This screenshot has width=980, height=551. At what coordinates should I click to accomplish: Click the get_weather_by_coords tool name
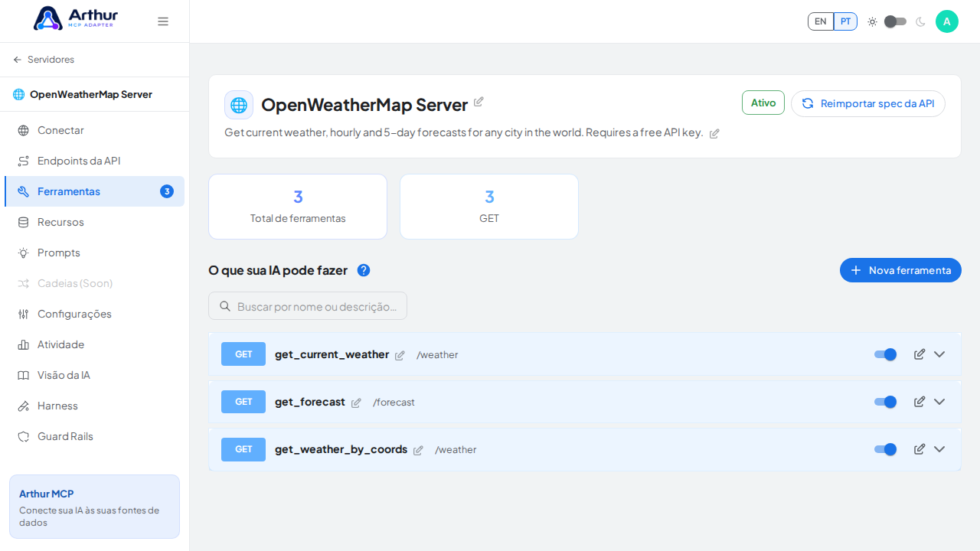click(341, 449)
